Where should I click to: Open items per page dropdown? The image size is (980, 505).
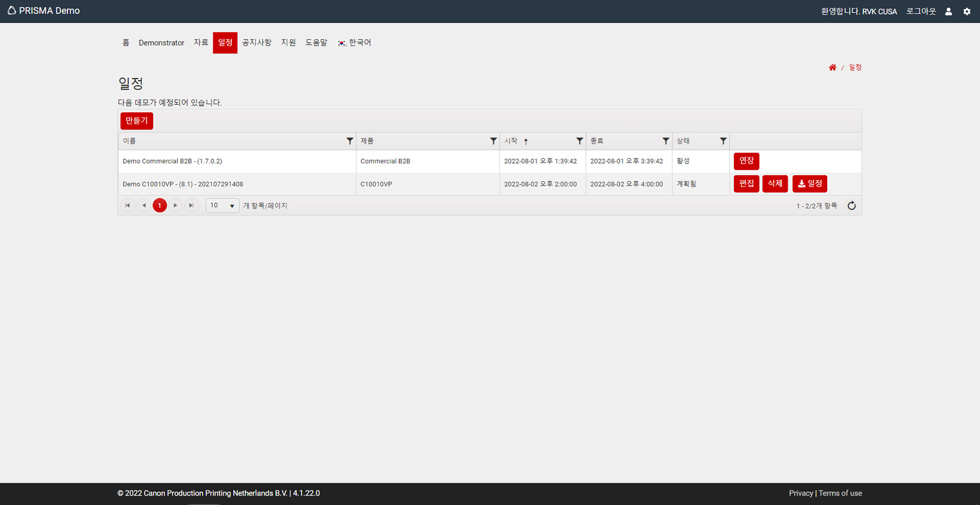[222, 205]
